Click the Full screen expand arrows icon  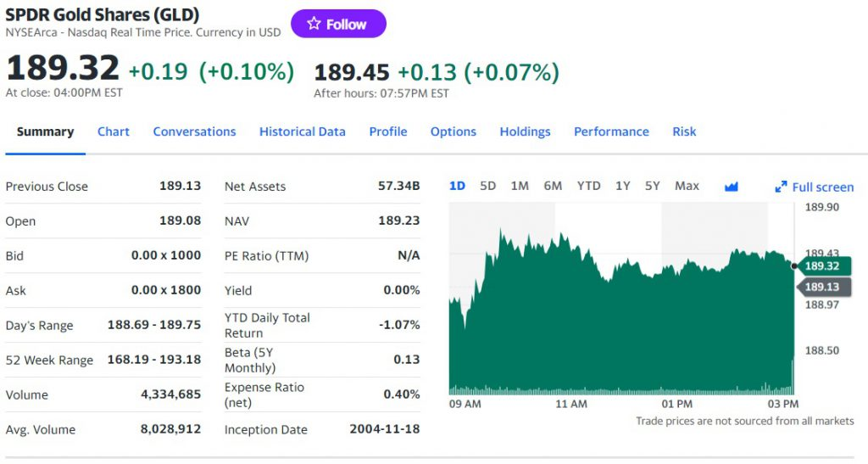click(x=782, y=187)
